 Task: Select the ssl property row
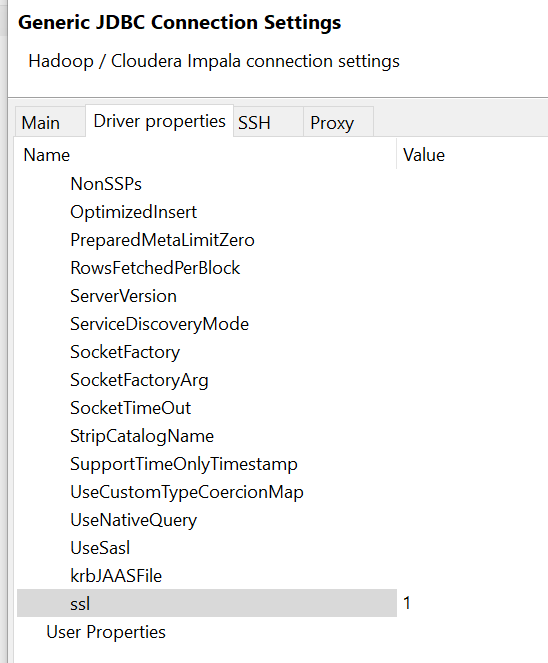[x=207, y=603]
